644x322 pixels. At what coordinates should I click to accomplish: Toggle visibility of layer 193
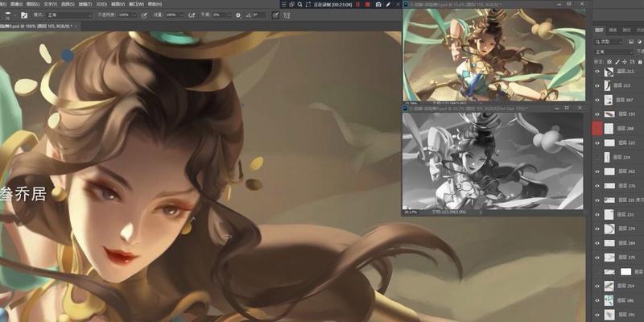tap(597, 114)
